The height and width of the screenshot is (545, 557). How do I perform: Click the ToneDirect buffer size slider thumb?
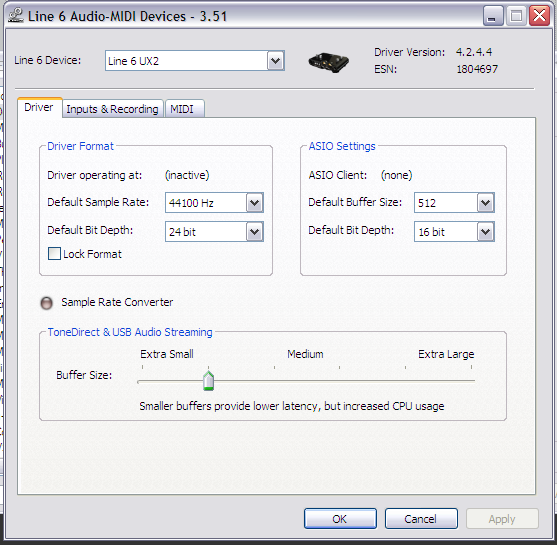click(209, 381)
